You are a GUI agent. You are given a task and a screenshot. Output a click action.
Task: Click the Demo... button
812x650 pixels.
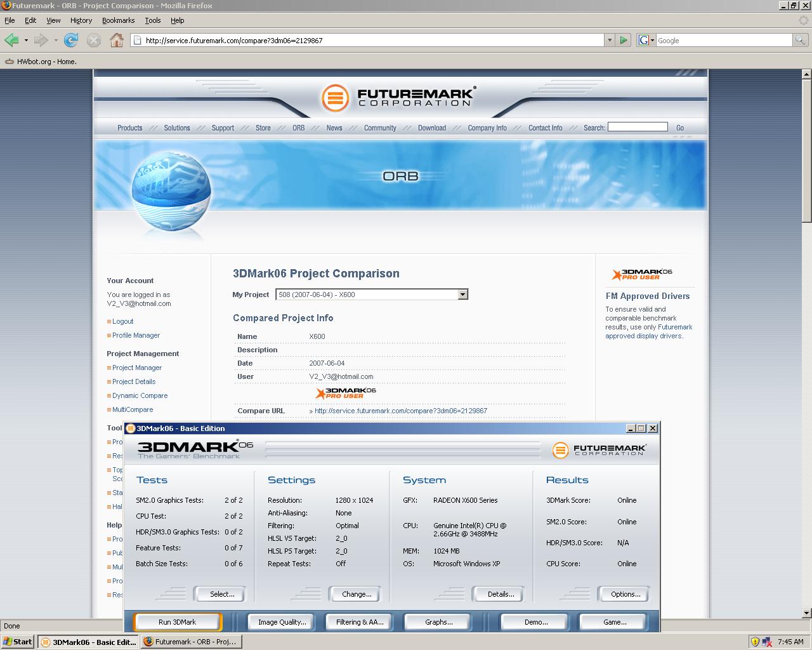pos(536,622)
